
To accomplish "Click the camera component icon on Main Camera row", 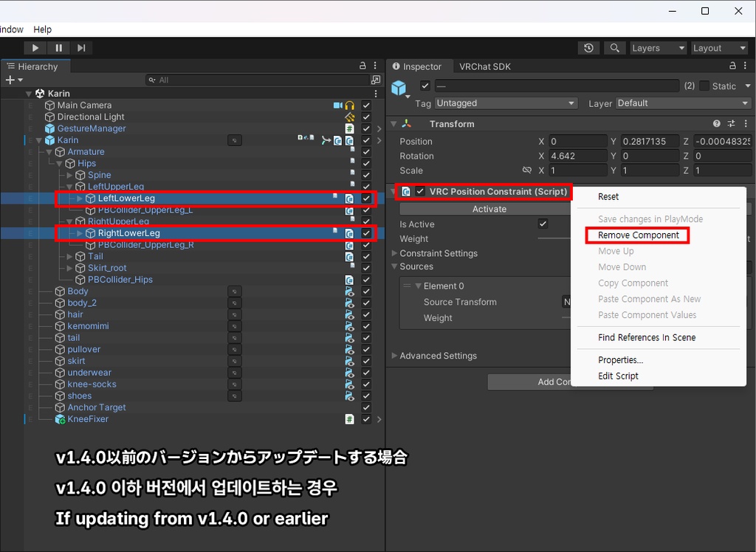I will pyautogui.click(x=337, y=105).
